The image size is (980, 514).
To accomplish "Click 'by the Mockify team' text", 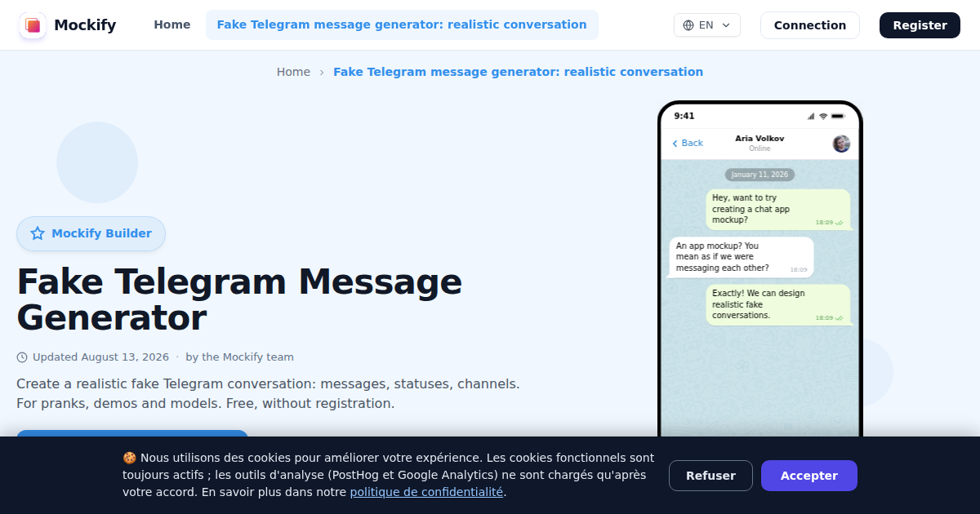I will tap(239, 357).
